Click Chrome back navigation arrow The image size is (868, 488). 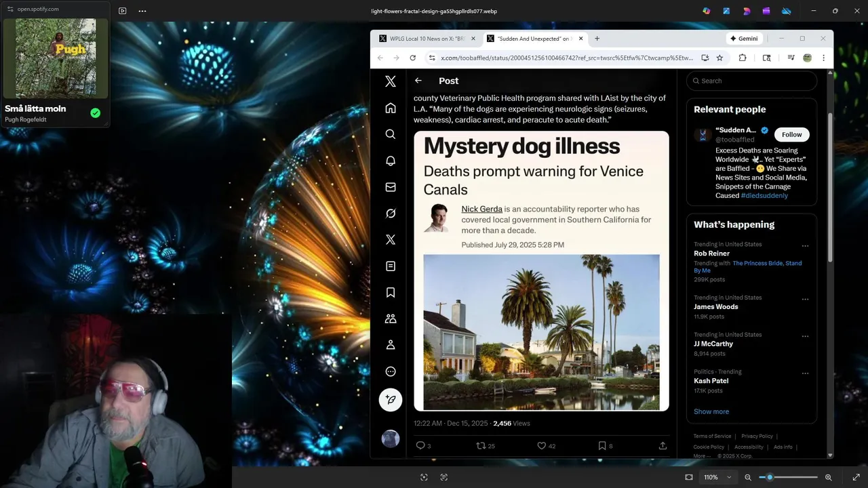coord(380,58)
